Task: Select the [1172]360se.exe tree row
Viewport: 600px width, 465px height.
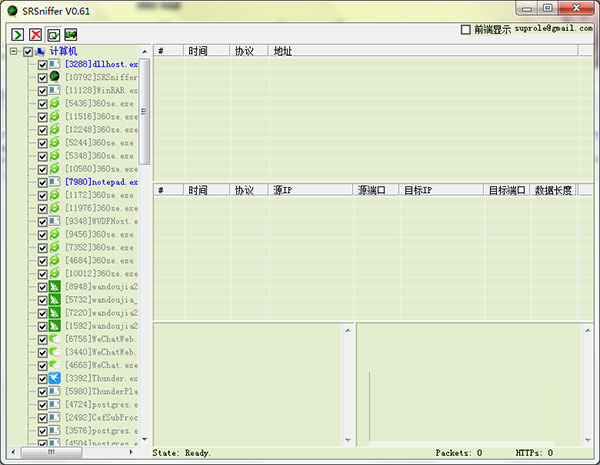Action: coord(99,195)
